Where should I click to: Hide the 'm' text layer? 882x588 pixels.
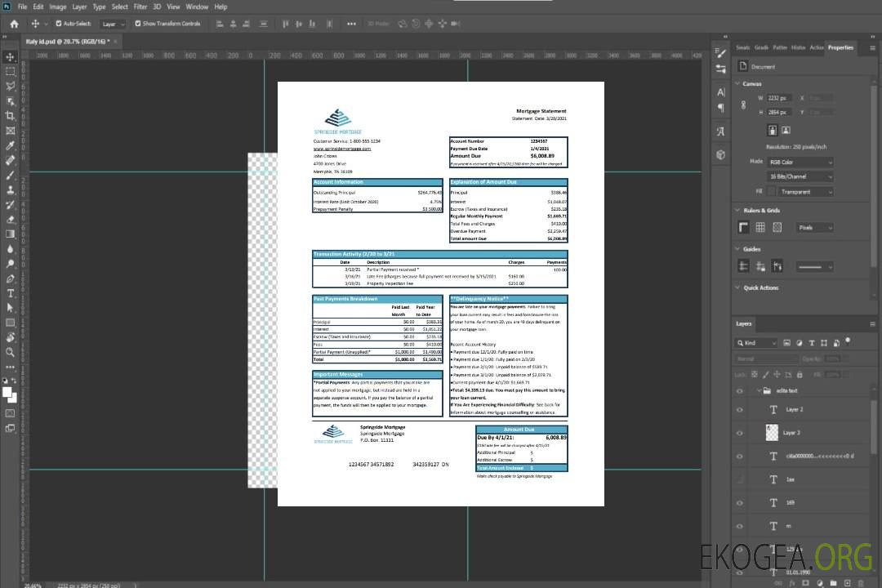coord(740,526)
